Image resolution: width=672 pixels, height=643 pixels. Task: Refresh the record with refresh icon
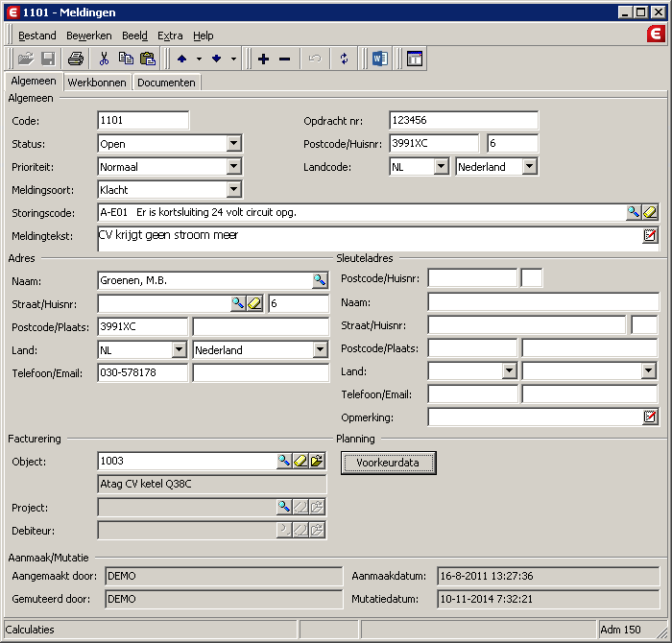pos(344,59)
